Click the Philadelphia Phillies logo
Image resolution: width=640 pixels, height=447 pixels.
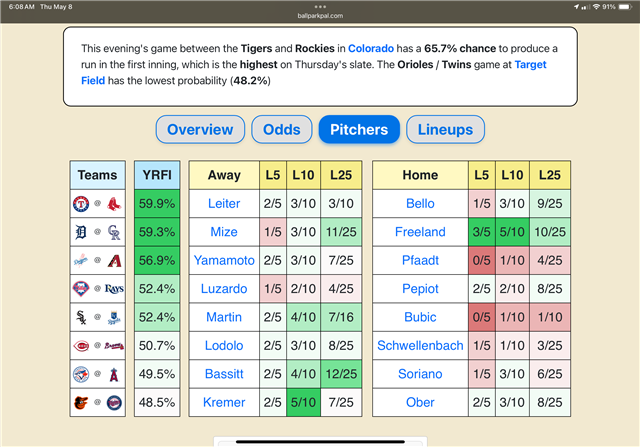point(81,289)
